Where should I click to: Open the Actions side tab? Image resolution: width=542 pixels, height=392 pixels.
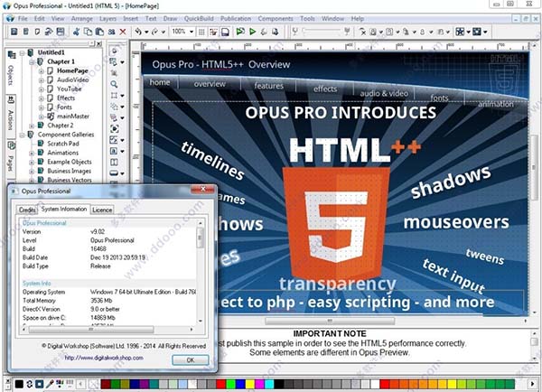click(x=11, y=115)
